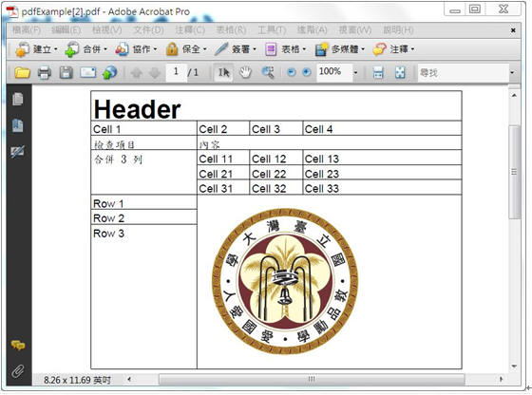Click the vertical scrollbar down arrow
The image size is (532, 395).
(514, 367)
